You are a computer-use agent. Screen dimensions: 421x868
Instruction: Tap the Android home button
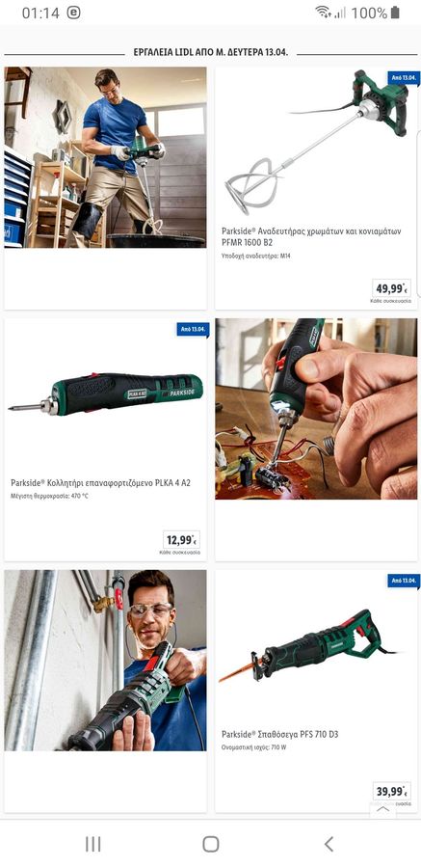[x=210, y=844]
